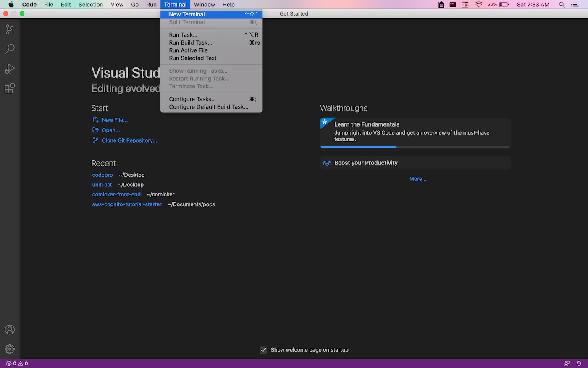Open the View menu
Viewport: 588px width, 368px height.
pos(117,5)
